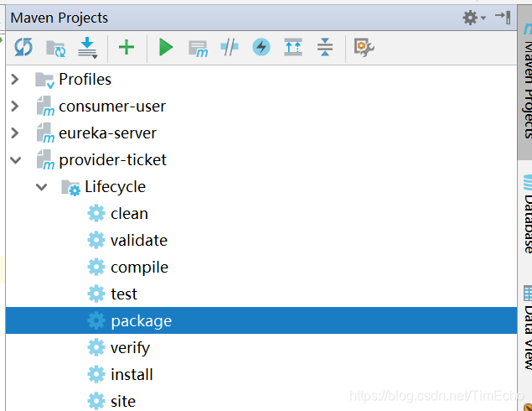Click gear icon beside compile
This screenshot has width=532, height=411.
click(x=96, y=267)
